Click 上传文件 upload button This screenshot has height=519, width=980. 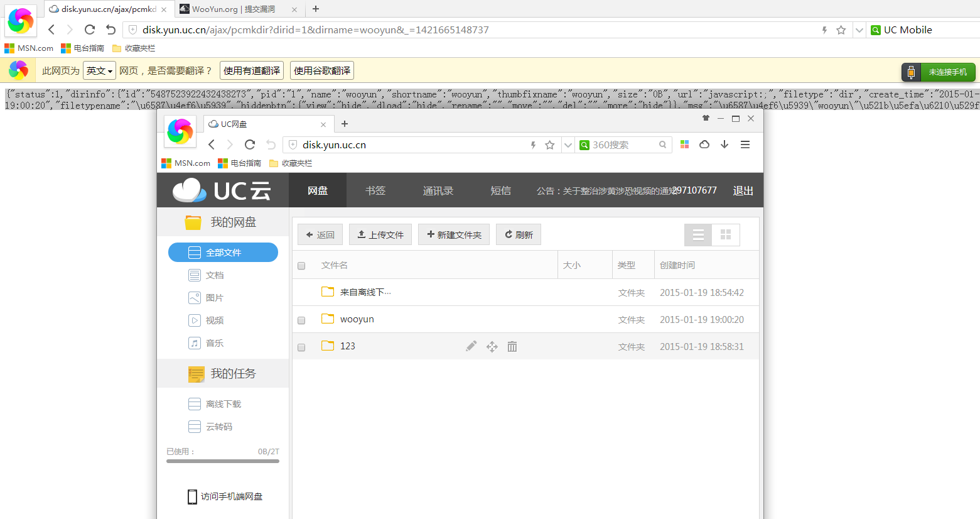pos(380,234)
